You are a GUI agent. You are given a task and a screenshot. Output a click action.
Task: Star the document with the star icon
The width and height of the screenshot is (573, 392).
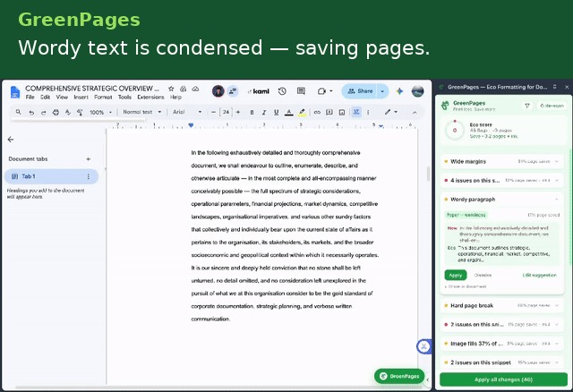click(x=171, y=89)
